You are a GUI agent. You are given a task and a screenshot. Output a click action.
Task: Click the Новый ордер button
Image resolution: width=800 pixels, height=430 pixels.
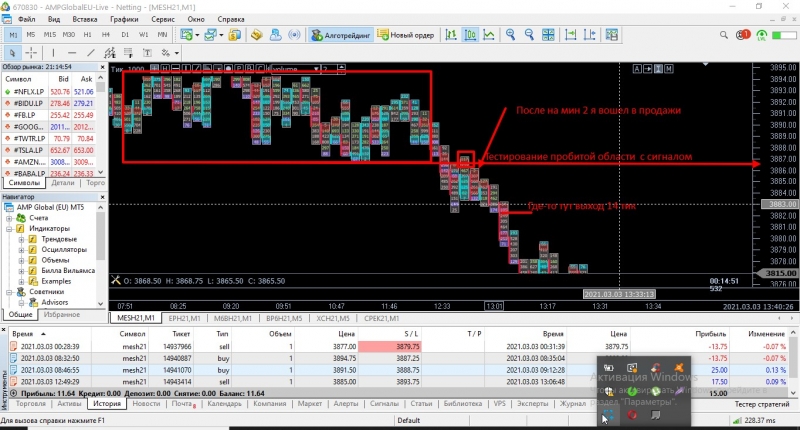click(x=406, y=35)
